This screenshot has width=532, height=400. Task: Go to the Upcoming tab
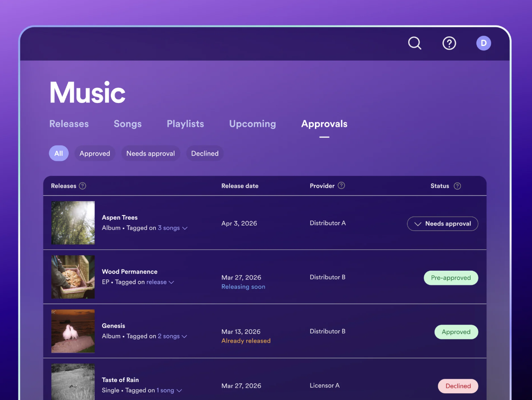253,124
